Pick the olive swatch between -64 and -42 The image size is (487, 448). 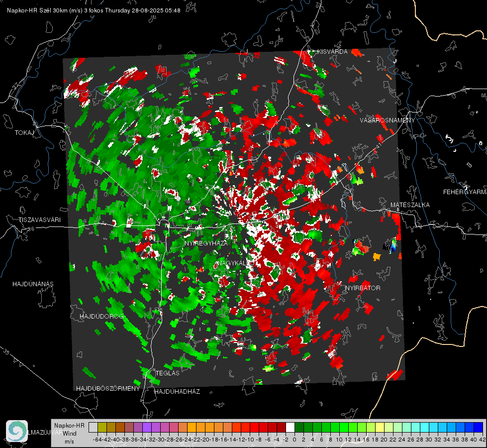[102, 427]
